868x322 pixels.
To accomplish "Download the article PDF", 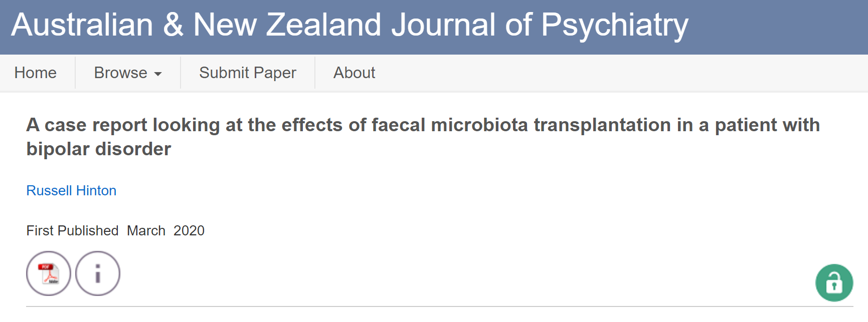I will pos(49,273).
